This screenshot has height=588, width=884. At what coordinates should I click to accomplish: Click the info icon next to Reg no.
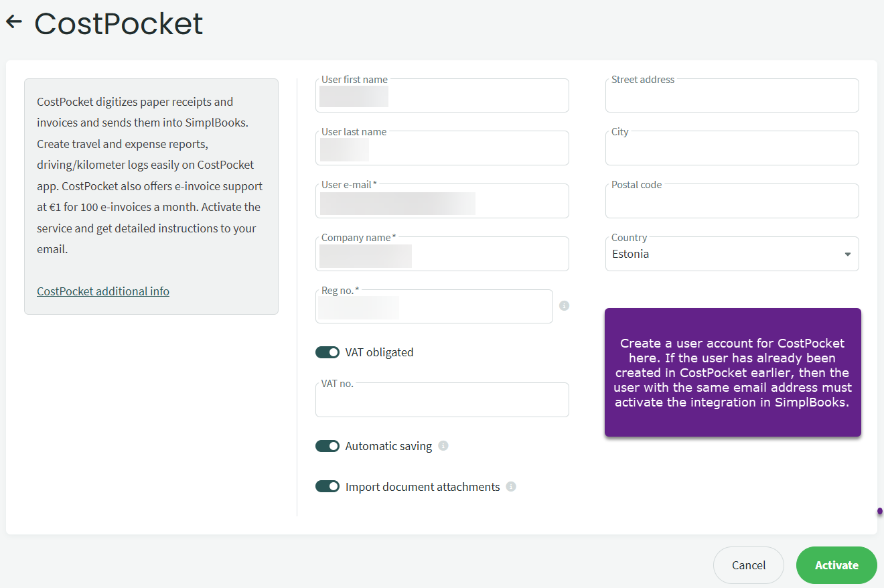coord(564,306)
